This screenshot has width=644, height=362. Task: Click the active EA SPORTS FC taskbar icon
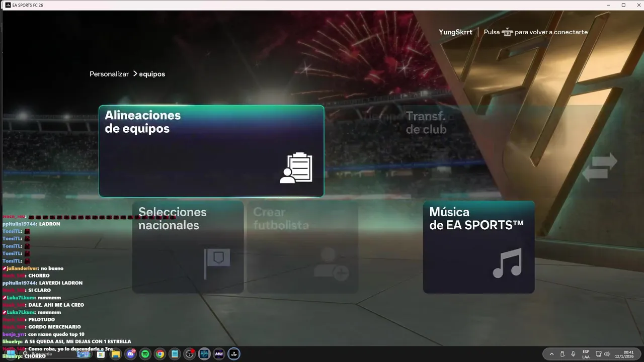233,354
